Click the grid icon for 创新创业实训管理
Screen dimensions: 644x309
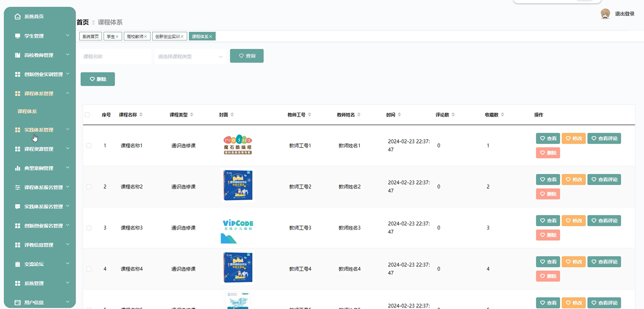18,75
